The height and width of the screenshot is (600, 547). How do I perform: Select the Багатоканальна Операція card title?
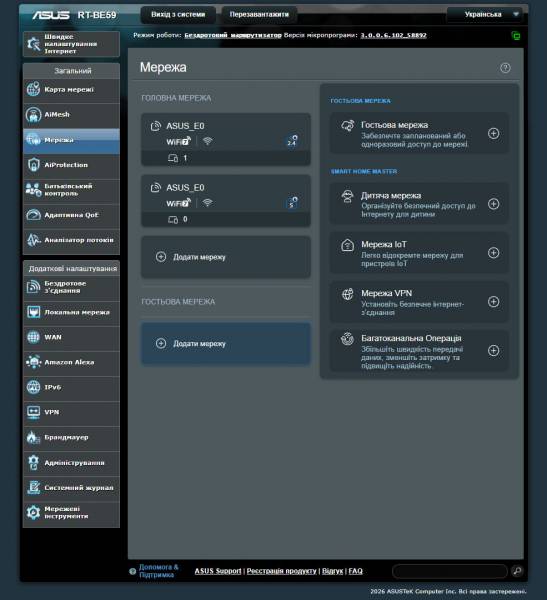click(411, 338)
